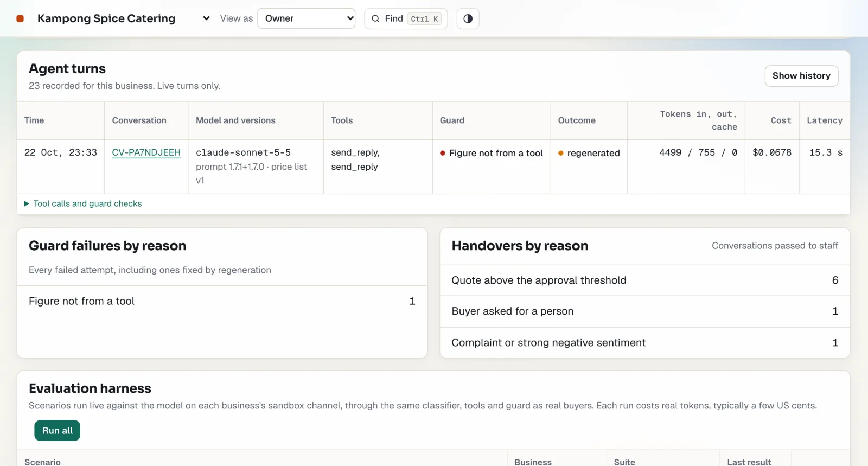Click the Show history button
The image size is (868, 466).
pyautogui.click(x=801, y=76)
